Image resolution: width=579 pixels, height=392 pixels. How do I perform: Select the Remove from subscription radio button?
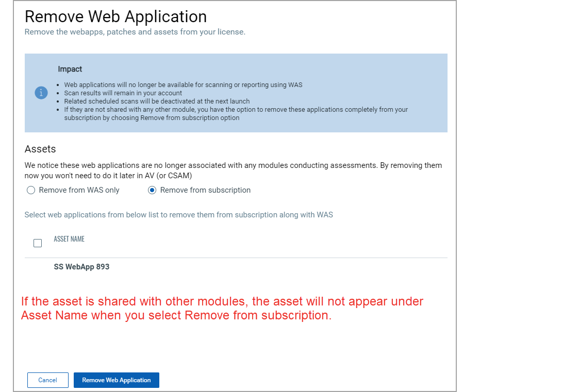tap(152, 190)
